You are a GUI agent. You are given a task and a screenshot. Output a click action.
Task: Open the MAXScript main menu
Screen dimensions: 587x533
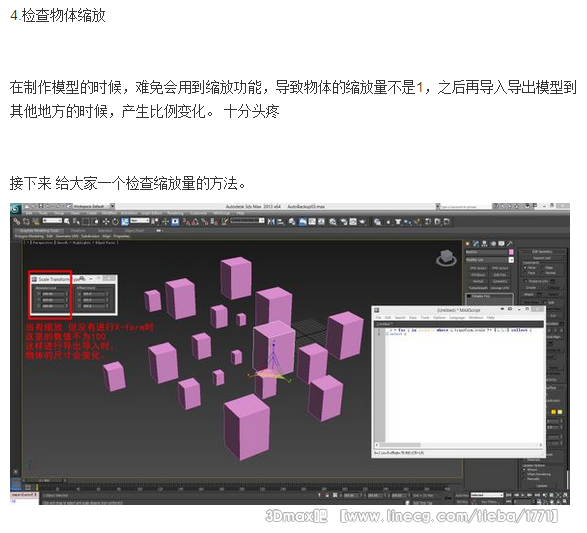(221, 213)
